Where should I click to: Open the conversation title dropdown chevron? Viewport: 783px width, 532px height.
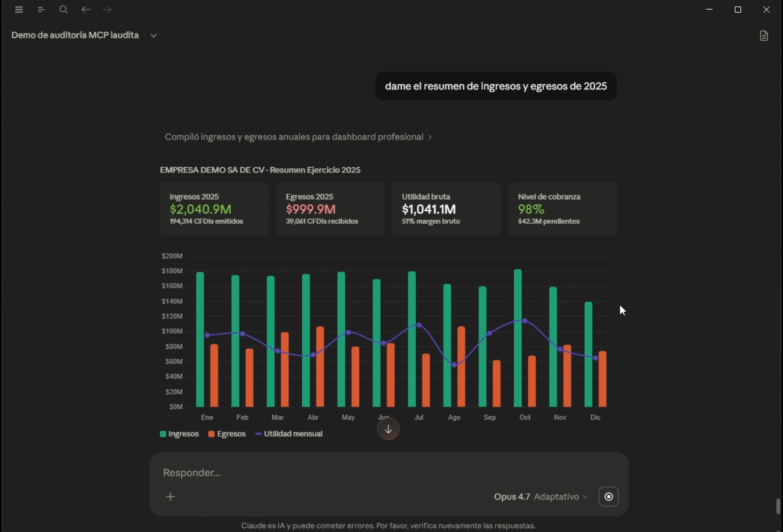click(154, 36)
